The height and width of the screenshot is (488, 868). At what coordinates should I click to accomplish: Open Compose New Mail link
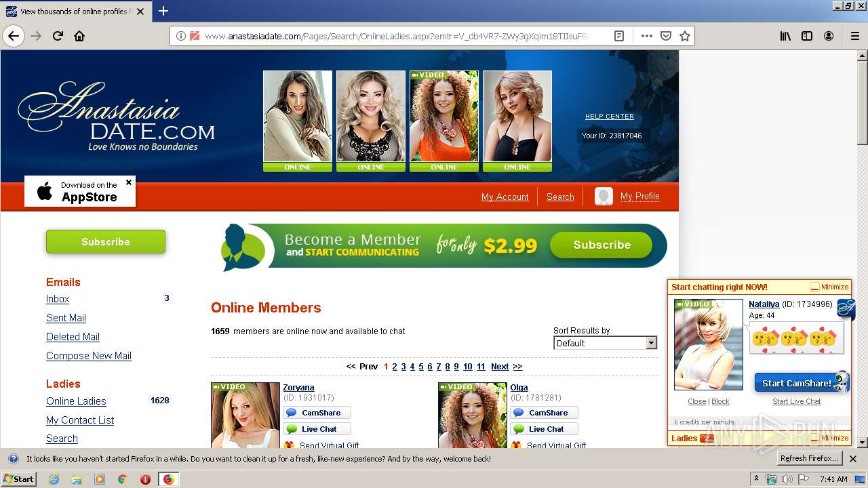[x=89, y=356]
